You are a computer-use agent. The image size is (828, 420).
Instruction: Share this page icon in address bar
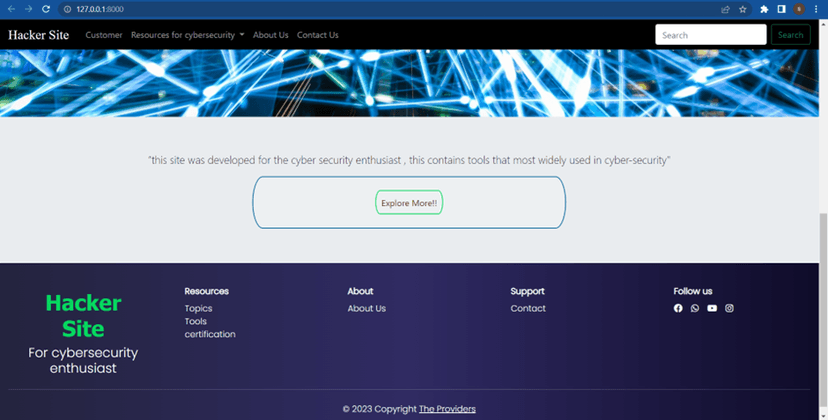(726, 9)
